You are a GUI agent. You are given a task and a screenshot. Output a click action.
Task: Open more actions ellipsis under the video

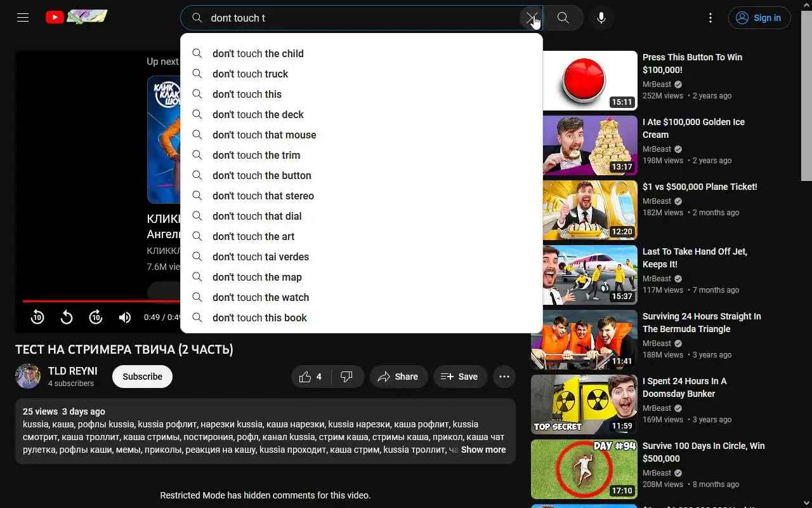pos(504,377)
